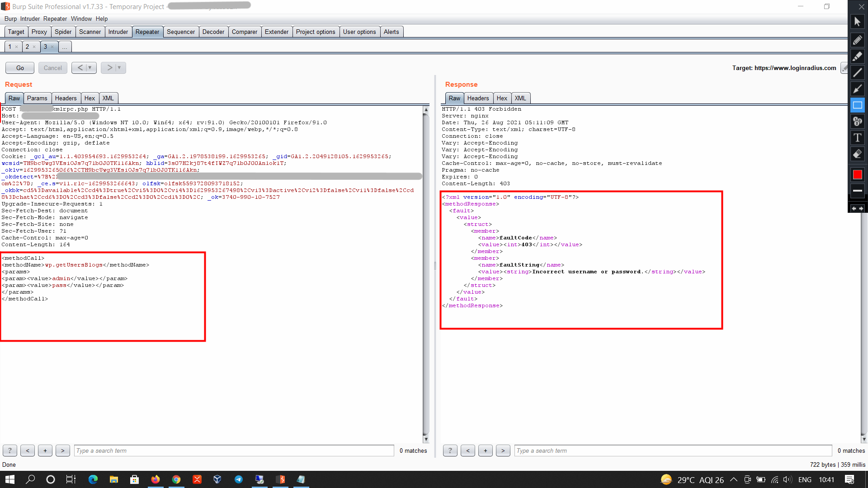Switch Response view to XML tab

[x=520, y=98]
